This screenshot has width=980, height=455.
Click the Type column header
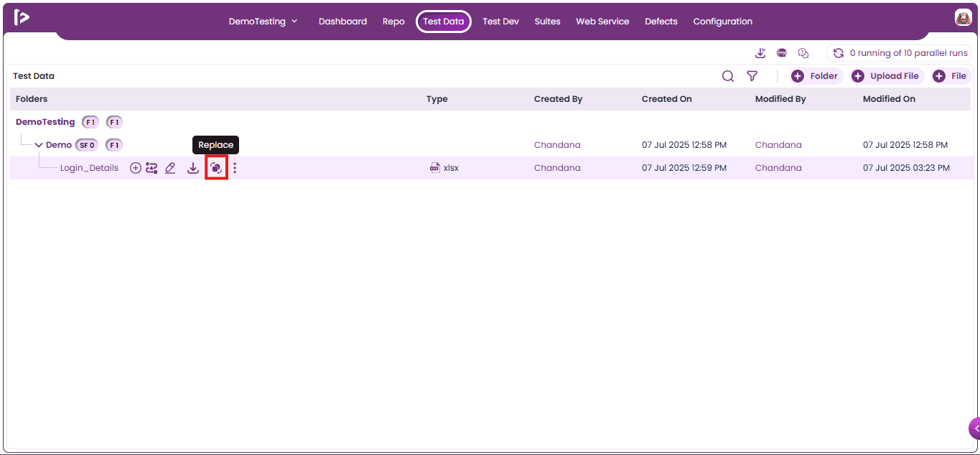pyautogui.click(x=437, y=99)
